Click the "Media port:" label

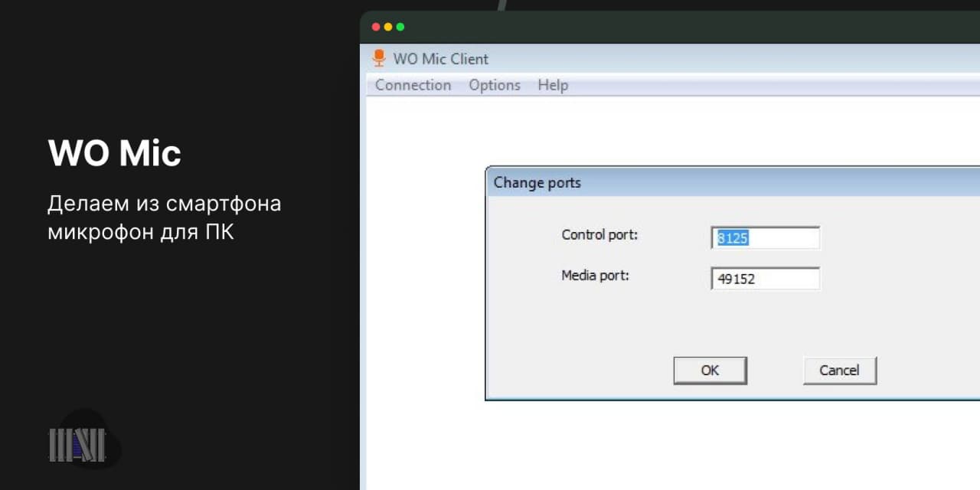(x=595, y=276)
